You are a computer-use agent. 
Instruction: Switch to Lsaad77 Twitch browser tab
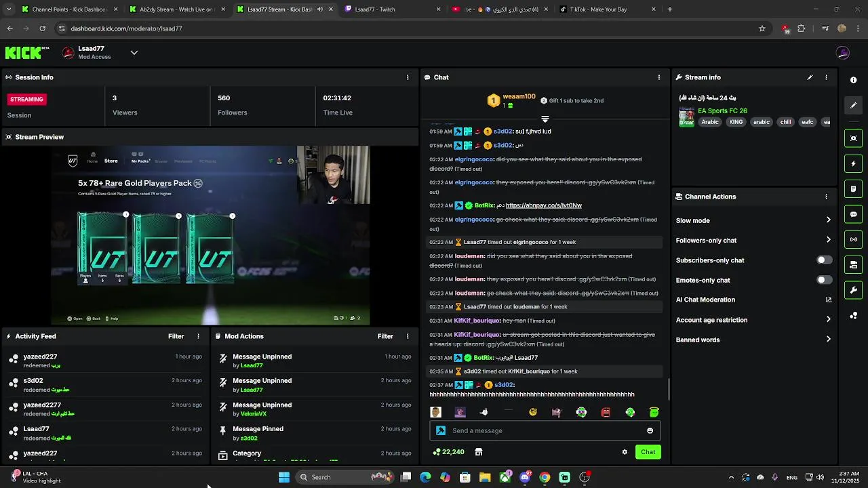391,9
